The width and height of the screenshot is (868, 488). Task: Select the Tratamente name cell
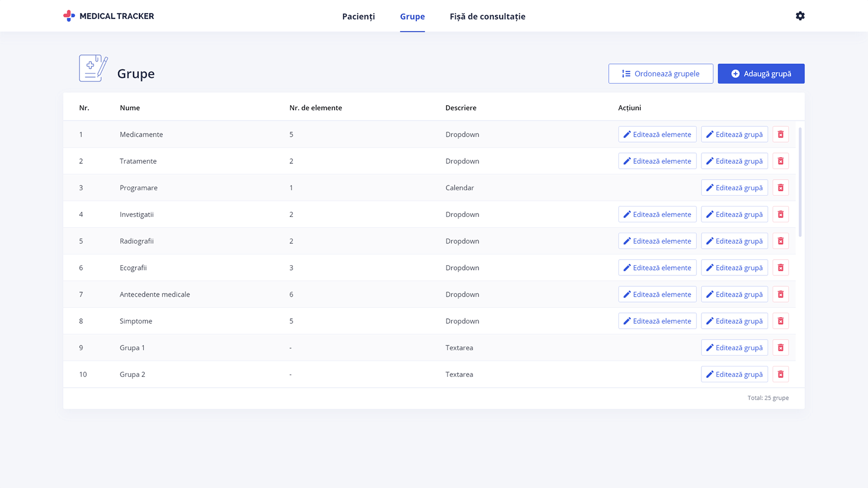click(138, 161)
